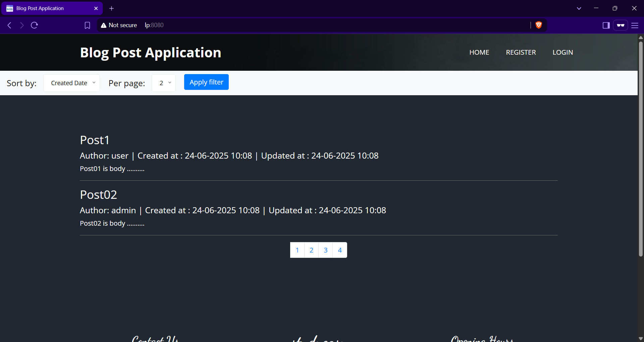Navigate to HOME in the header
This screenshot has height=342, width=644.
[479, 52]
